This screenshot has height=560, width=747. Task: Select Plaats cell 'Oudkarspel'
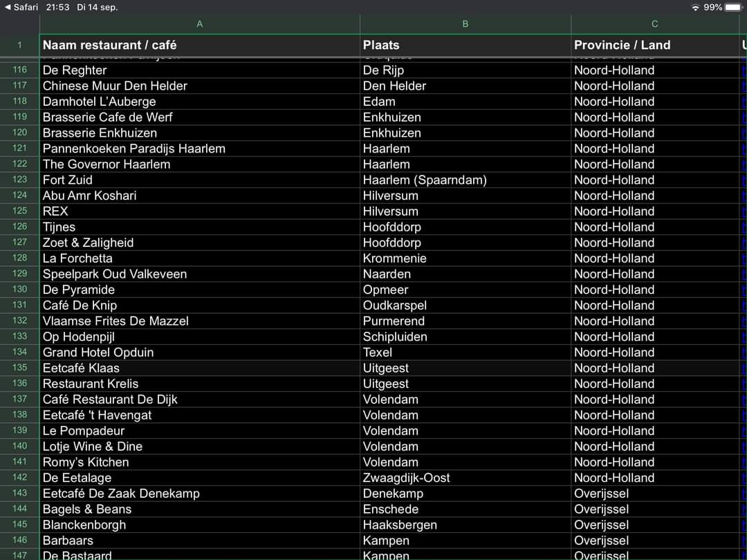[465, 306]
